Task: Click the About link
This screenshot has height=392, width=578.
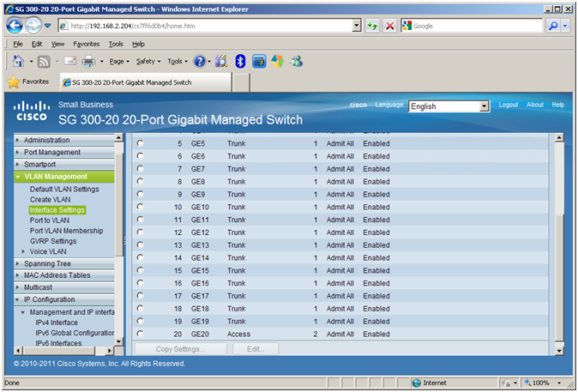Action: click(535, 105)
